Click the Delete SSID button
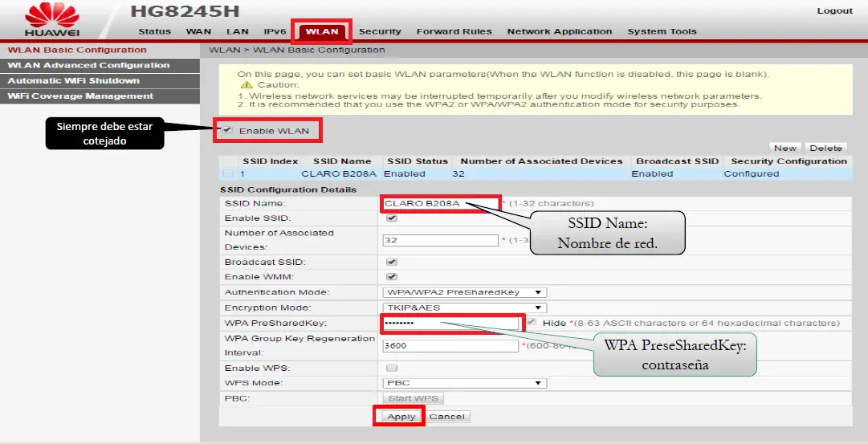868x444 pixels. (825, 148)
